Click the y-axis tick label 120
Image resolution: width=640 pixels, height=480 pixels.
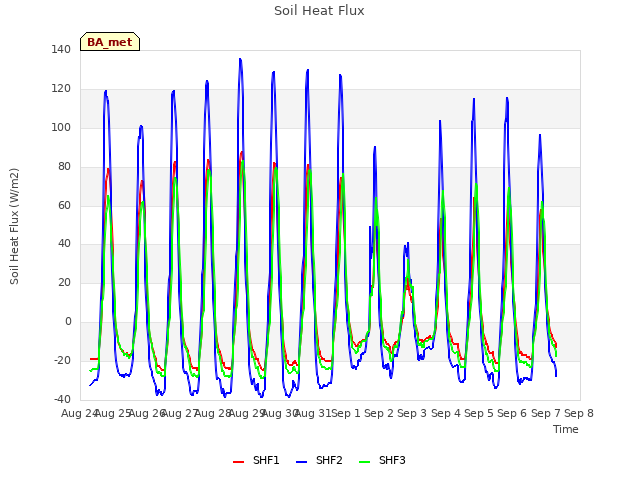click(x=61, y=89)
